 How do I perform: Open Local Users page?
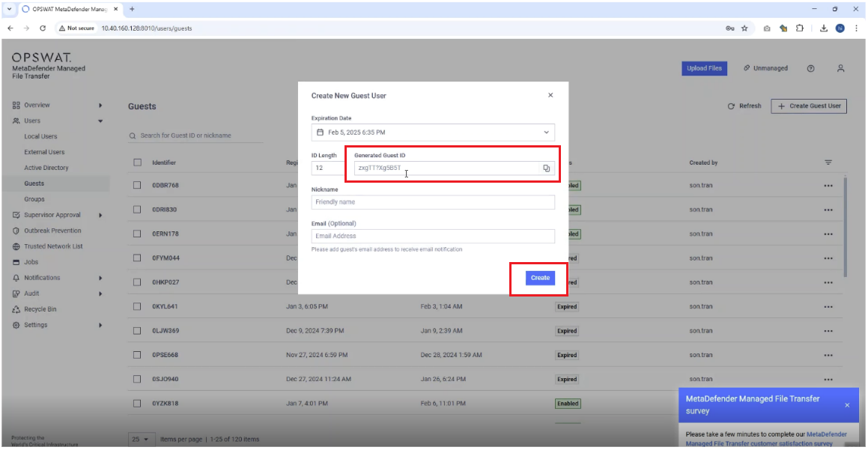(x=40, y=136)
